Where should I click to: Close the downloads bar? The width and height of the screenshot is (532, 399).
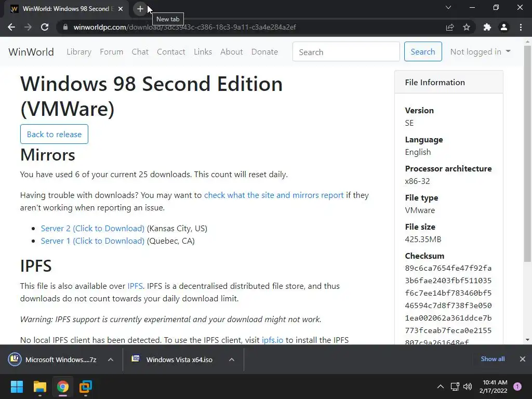click(523, 358)
